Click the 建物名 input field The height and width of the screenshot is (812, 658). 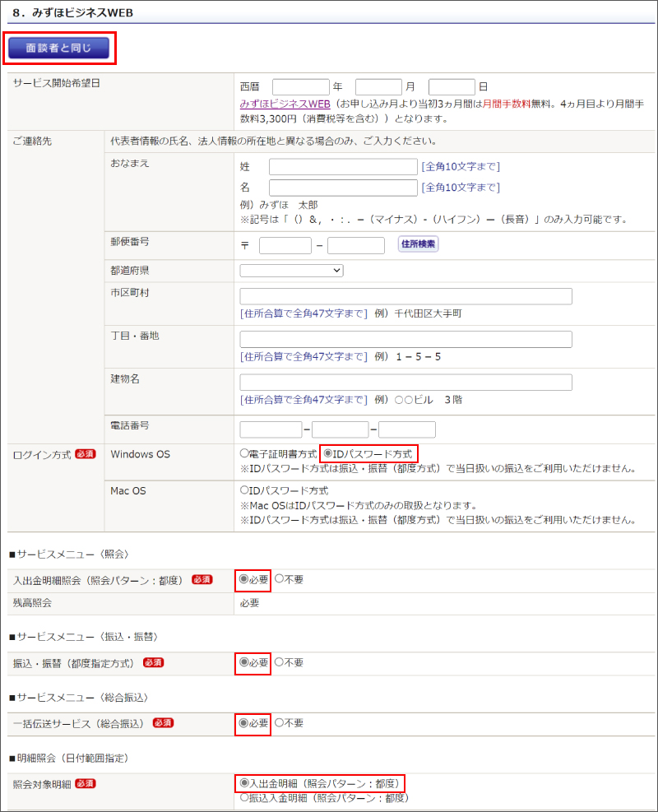[x=405, y=383]
